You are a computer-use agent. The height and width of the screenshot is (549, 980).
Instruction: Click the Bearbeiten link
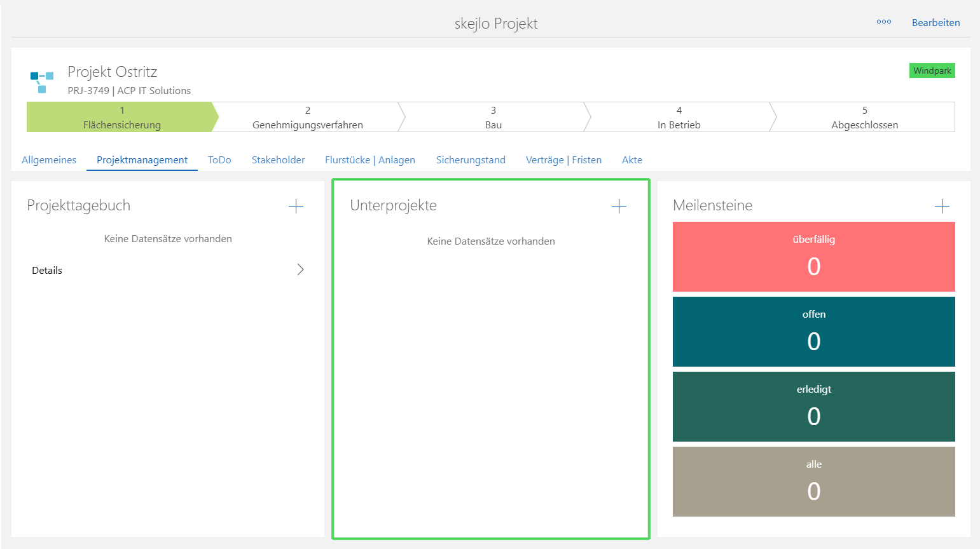(x=935, y=23)
